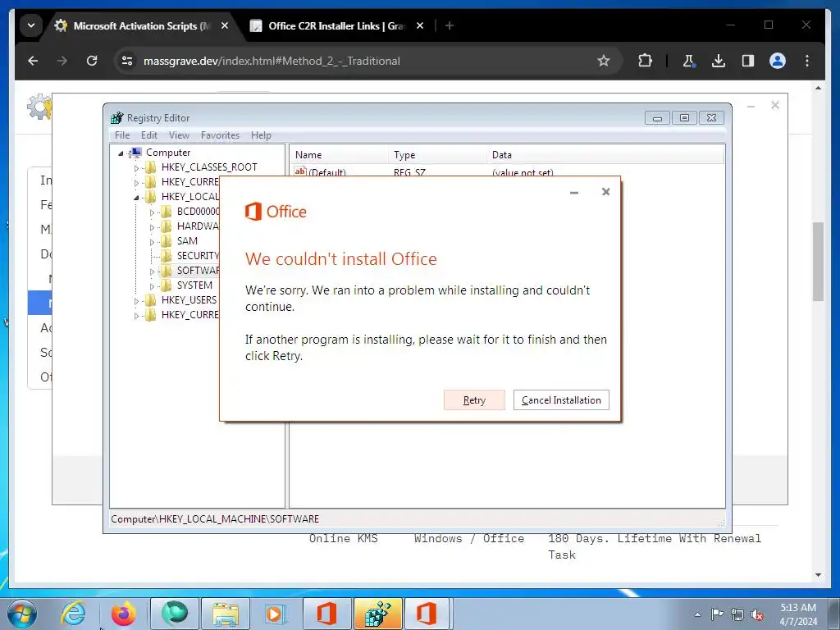Click the taskbar clock showing 5:13 AM
This screenshot has height=630, width=840.
(798, 614)
